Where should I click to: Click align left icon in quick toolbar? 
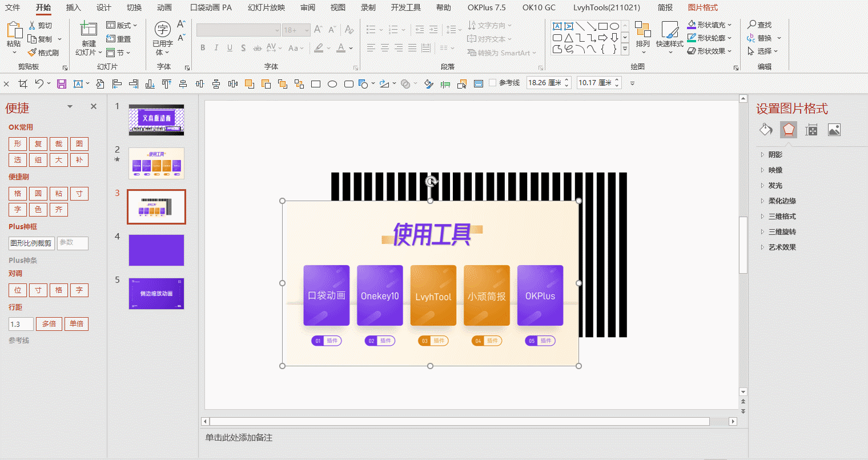pos(117,84)
